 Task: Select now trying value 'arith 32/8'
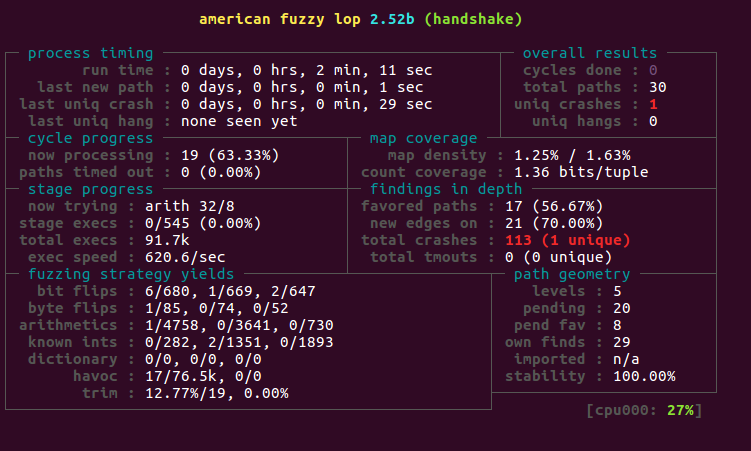pos(190,206)
